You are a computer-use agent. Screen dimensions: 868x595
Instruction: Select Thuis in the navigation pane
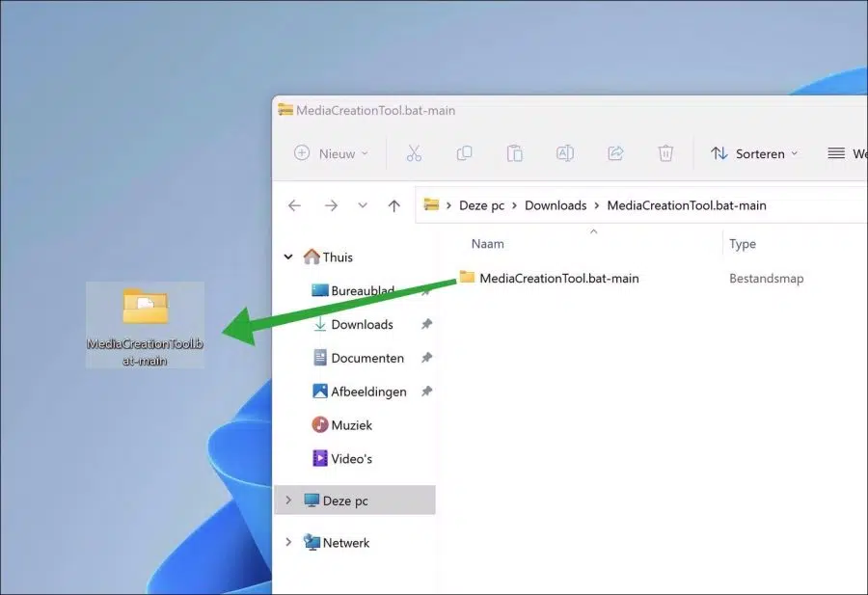click(x=338, y=257)
